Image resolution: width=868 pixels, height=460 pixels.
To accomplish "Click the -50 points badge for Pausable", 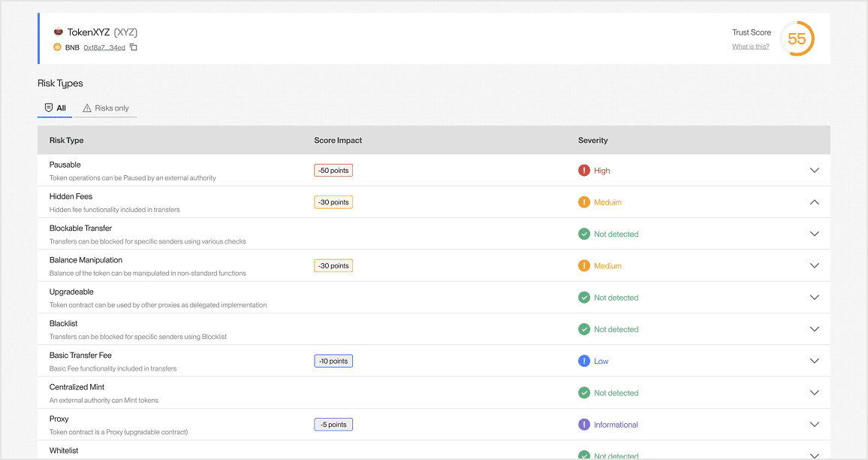I will 333,170.
